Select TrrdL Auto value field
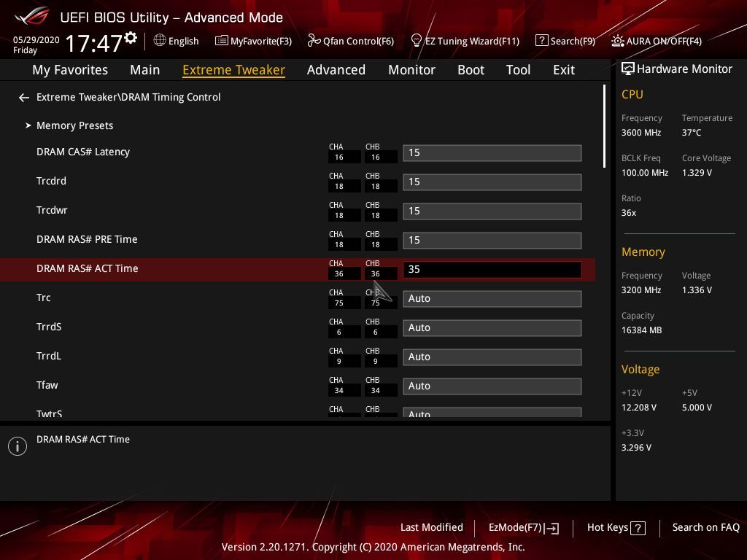Image resolution: width=747 pixels, height=560 pixels. 492,357
